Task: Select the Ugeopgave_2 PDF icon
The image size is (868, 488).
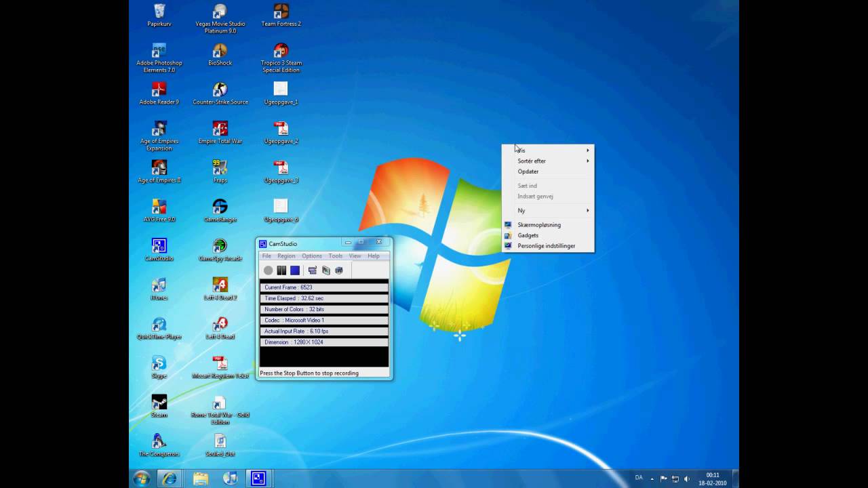Action: pos(281,132)
